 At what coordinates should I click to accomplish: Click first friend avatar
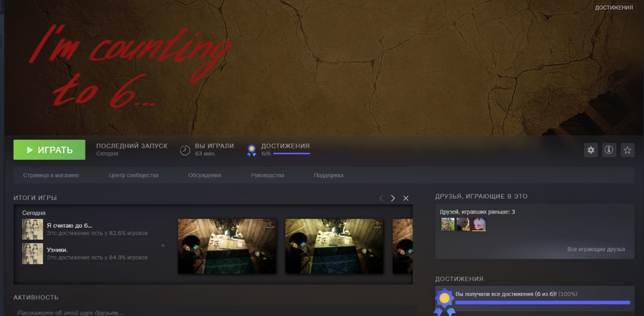coord(448,224)
